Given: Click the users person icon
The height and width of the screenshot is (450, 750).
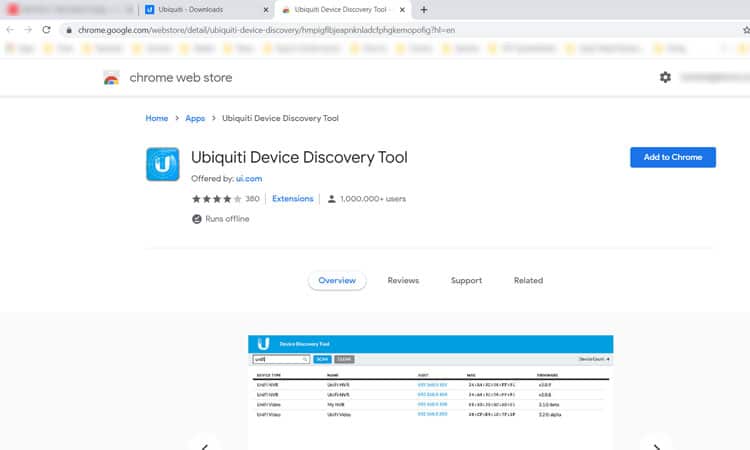Looking at the screenshot, I should [x=331, y=199].
